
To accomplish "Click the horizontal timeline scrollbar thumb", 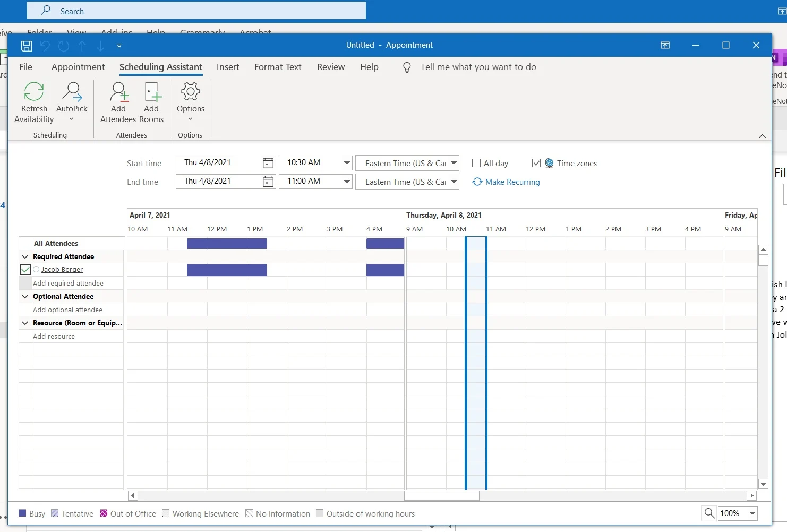I will coord(441,495).
